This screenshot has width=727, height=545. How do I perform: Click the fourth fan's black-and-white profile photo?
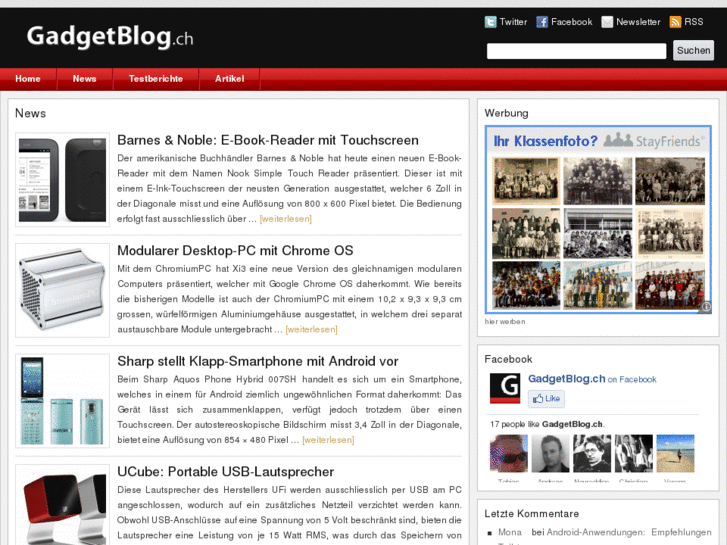(634, 453)
